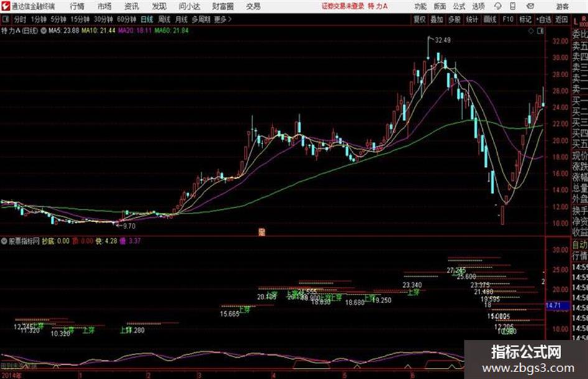This screenshot has width=588, height=379.
Task: Click the 统计 statistics button
Action: (x=472, y=19)
